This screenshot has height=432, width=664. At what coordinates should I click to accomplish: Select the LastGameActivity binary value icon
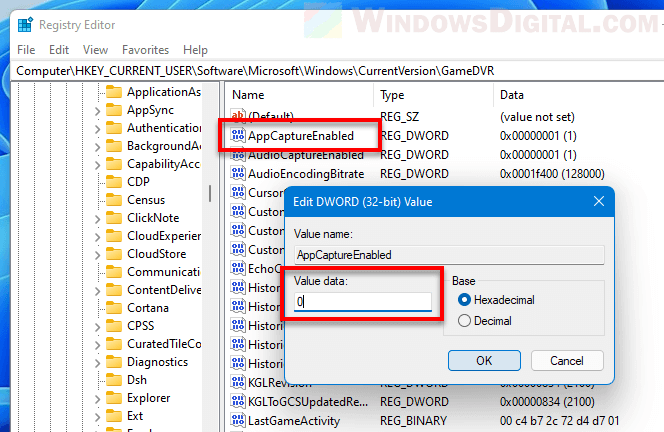point(238,421)
